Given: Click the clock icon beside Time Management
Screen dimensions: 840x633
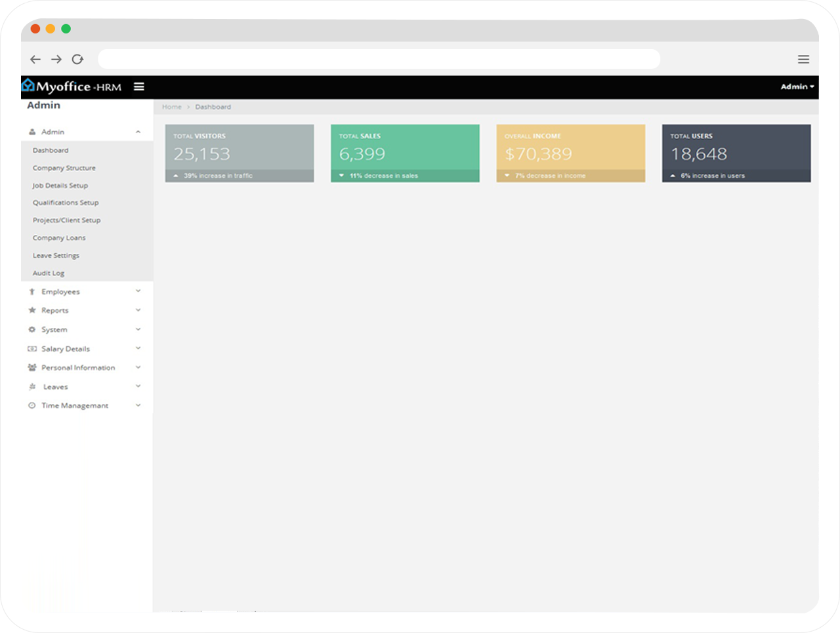Looking at the screenshot, I should [31, 406].
